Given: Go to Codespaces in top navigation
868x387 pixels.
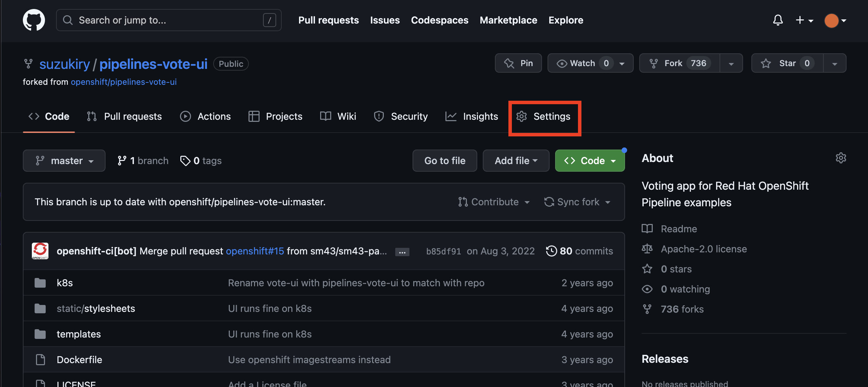Looking at the screenshot, I should [440, 20].
